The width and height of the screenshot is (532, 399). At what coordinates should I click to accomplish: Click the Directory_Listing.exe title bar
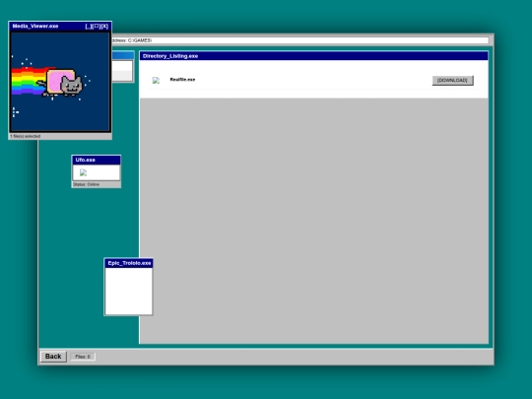click(x=314, y=56)
